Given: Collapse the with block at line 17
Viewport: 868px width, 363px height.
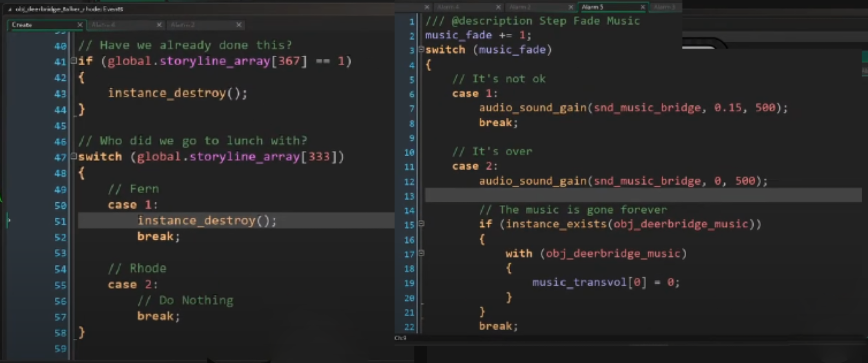Looking at the screenshot, I should (421, 253).
